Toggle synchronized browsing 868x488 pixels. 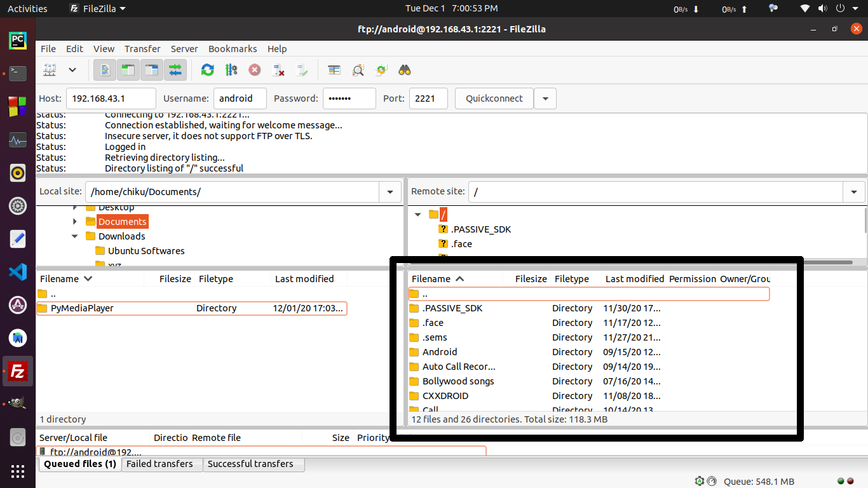click(381, 70)
